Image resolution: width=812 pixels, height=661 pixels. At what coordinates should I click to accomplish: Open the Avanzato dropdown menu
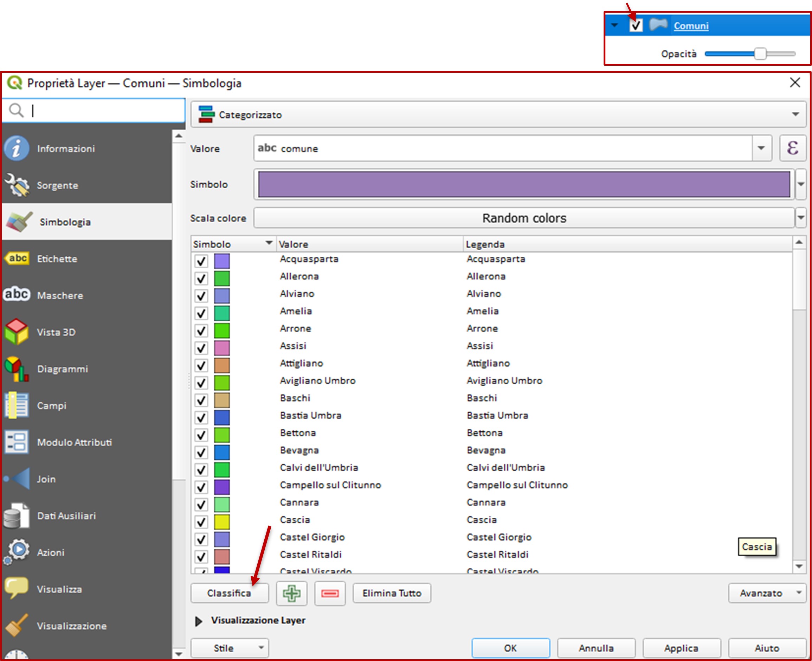[767, 593]
